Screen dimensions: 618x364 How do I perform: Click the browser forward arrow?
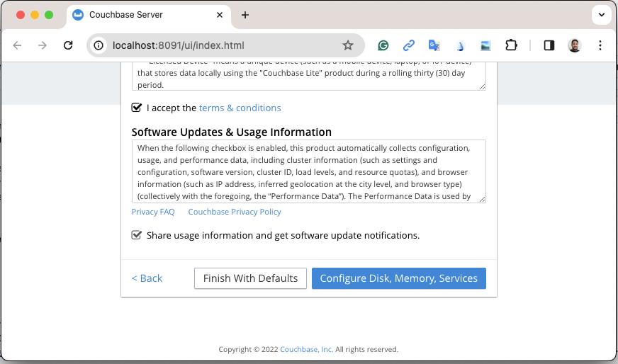tap(43, 45)
